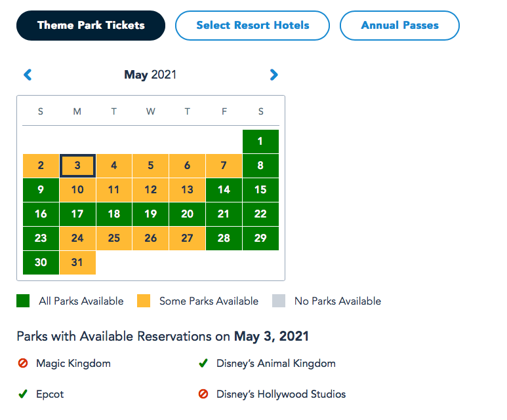Switch to Theme Park Tickets tab
The width and height of the screenshot is (507, 420).
point(91,26)
